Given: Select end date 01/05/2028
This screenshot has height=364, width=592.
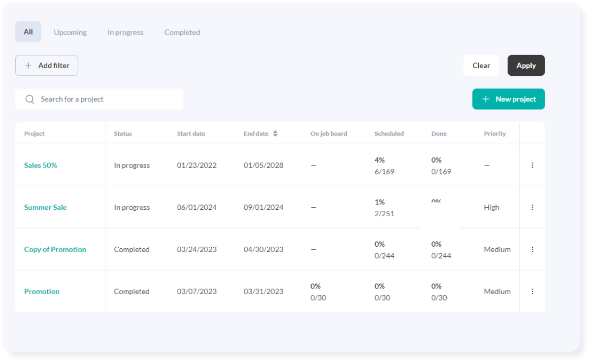Looking at the screenshot, I should pyautogui.click(x=263, y=165).
